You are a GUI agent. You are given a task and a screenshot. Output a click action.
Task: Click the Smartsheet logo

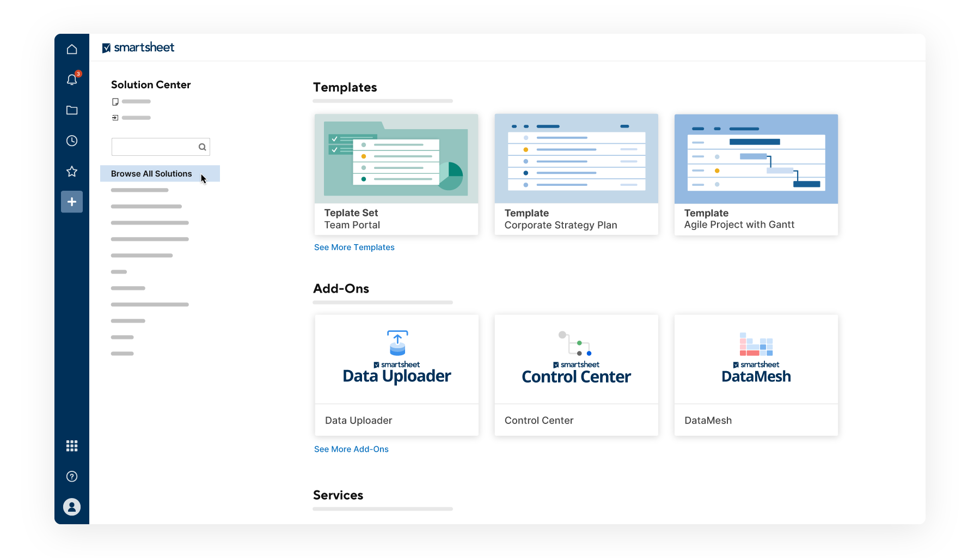[138, 47]
